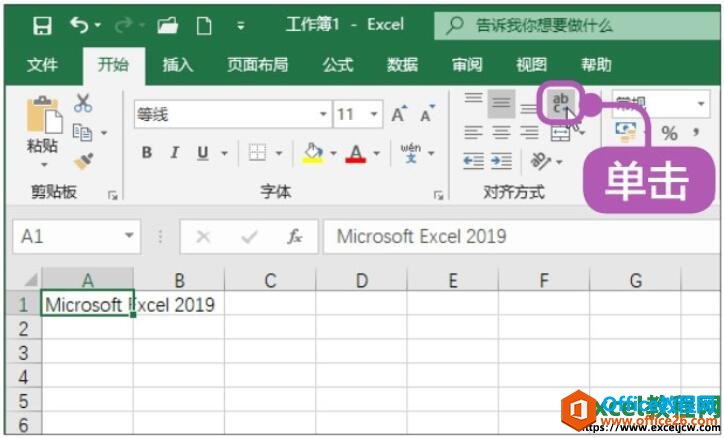Save the workbook with the floppy icon
The height and width of the screenshot is (438, 724).
click(42, 25)
